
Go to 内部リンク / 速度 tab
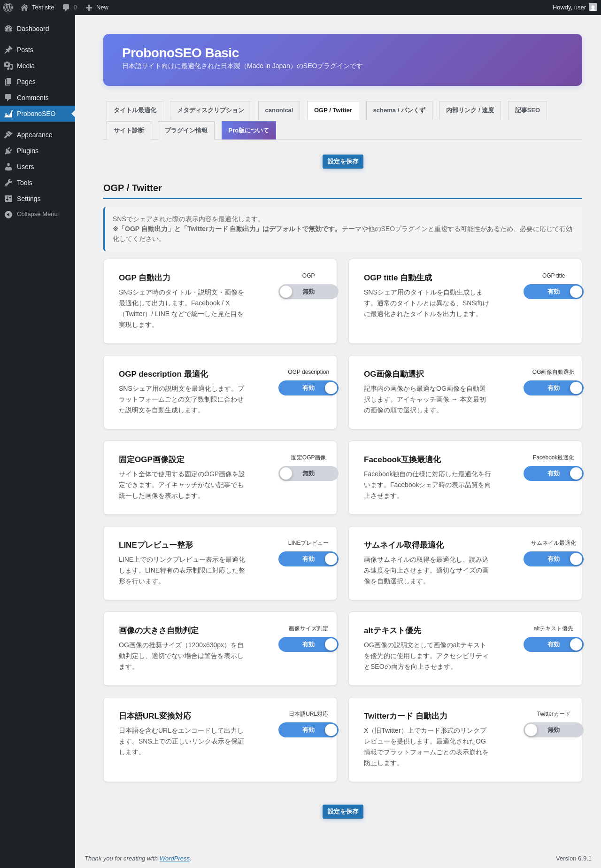[x=470, y=110]
